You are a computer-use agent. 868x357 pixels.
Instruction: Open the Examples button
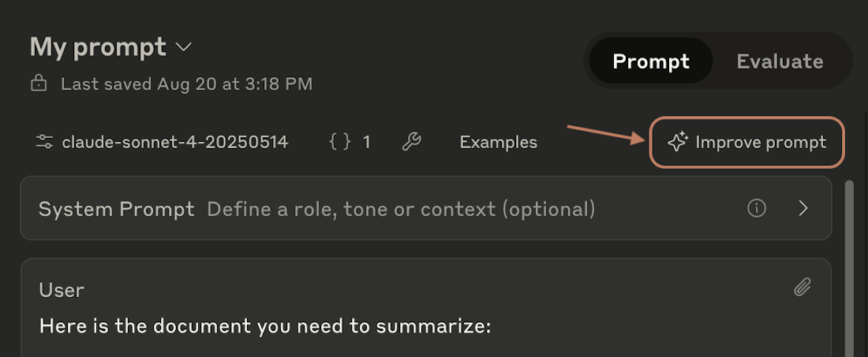pyautogui.click(x=498, y=142)
